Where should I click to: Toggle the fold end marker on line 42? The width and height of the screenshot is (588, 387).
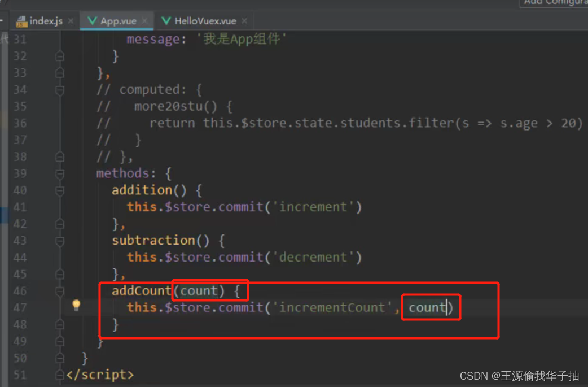(60, 224)
